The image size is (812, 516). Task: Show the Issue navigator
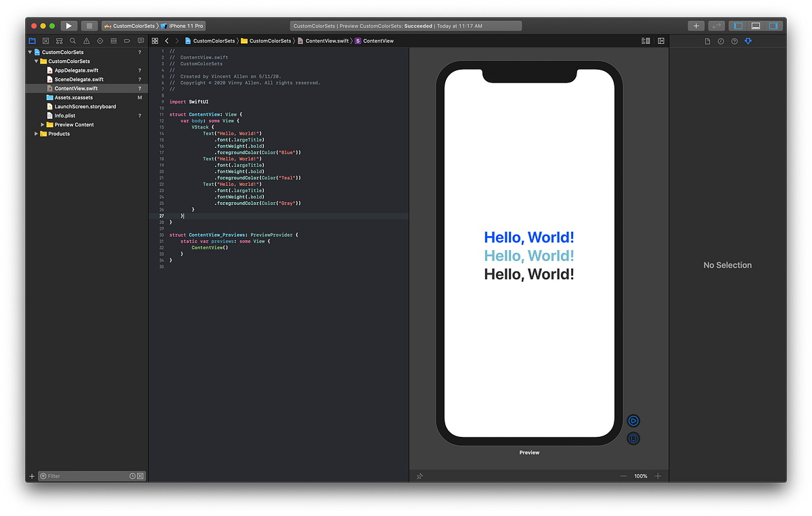[x=86, y=41]
